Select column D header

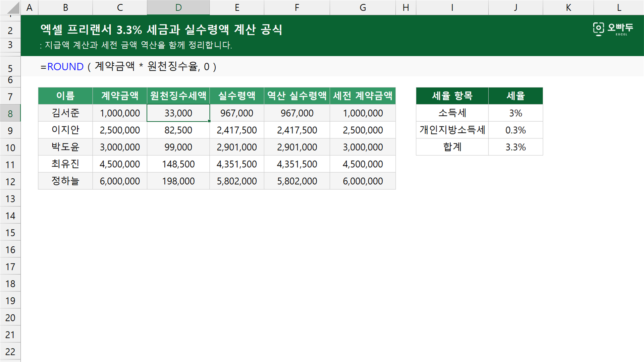tap(178, 7)
